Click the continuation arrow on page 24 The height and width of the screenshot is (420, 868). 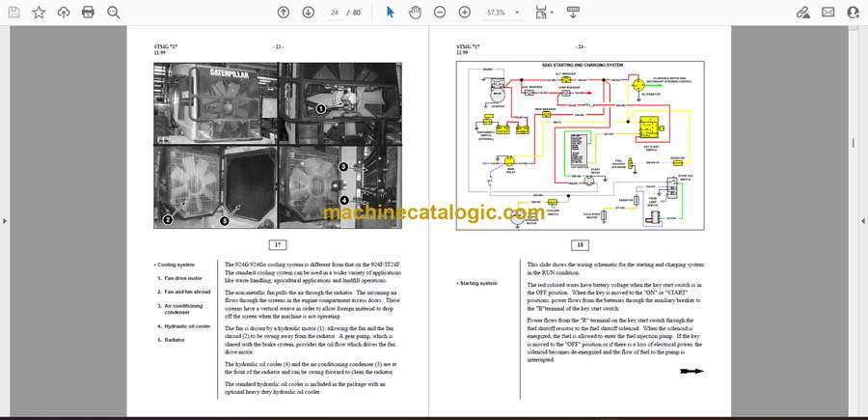coord(692,371)
